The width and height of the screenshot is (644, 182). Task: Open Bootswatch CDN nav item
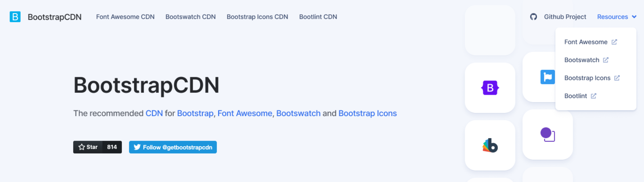pos(191,17)
